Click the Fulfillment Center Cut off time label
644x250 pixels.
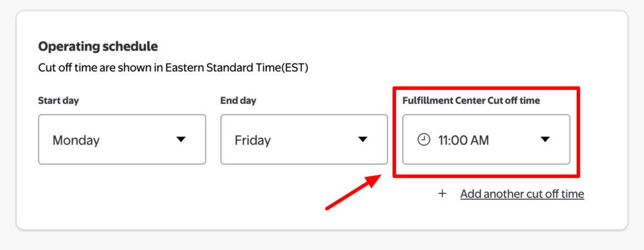click(x=471, y=101)
